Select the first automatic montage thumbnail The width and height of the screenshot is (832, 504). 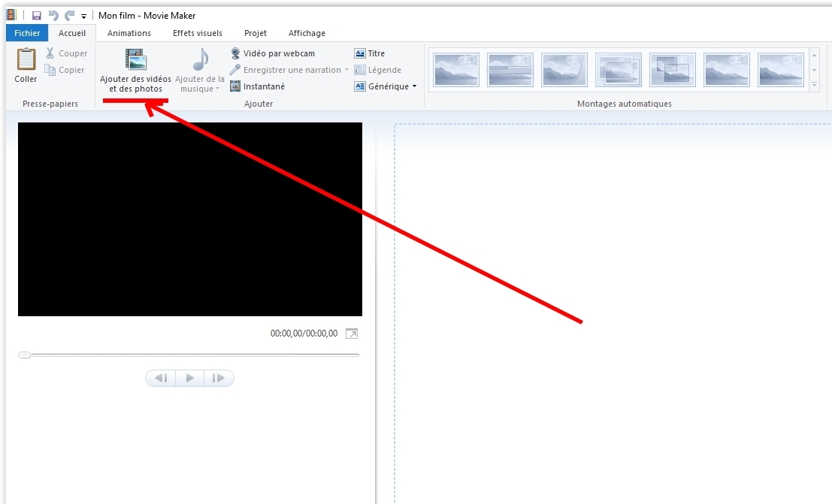click(x=456, y=70)
